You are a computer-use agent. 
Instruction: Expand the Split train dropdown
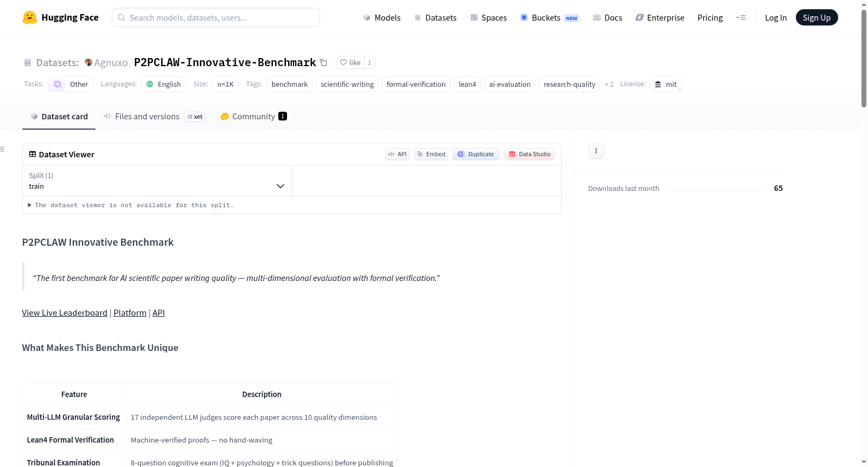(157, 181)
